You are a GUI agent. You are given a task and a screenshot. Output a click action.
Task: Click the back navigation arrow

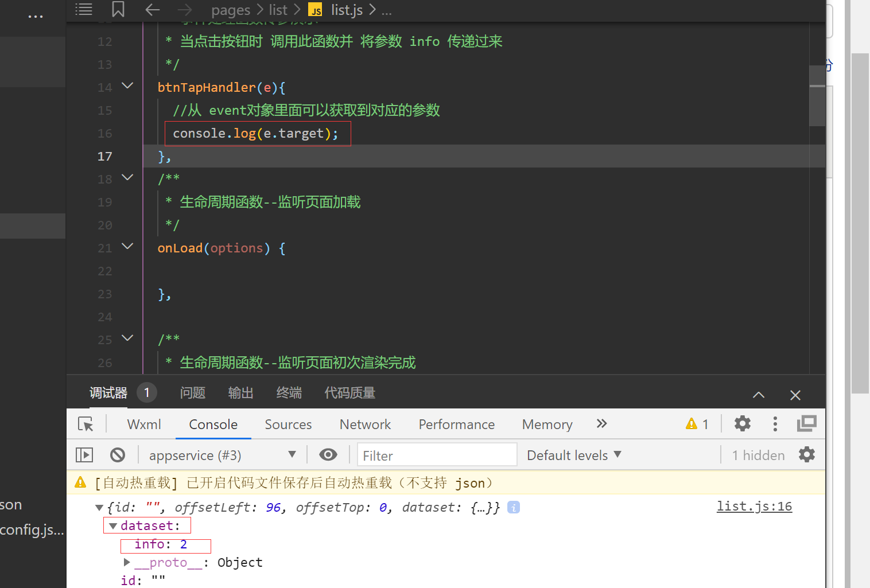tap(152, 10)
